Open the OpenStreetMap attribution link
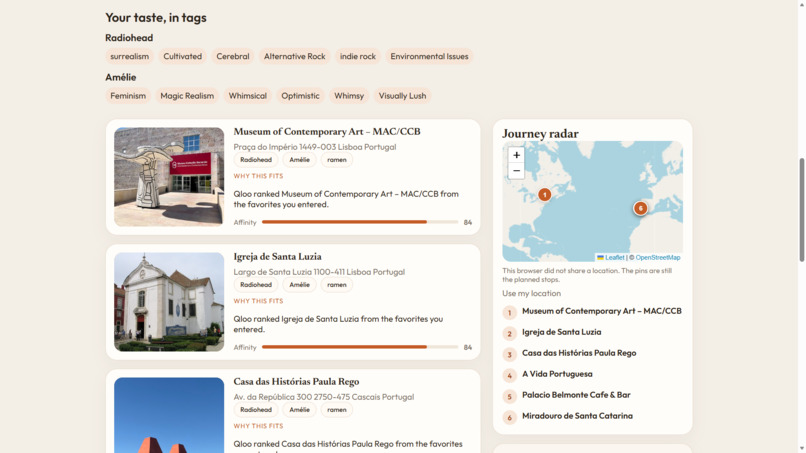Viewport: 806px width, 453px height. pos(658,258)
